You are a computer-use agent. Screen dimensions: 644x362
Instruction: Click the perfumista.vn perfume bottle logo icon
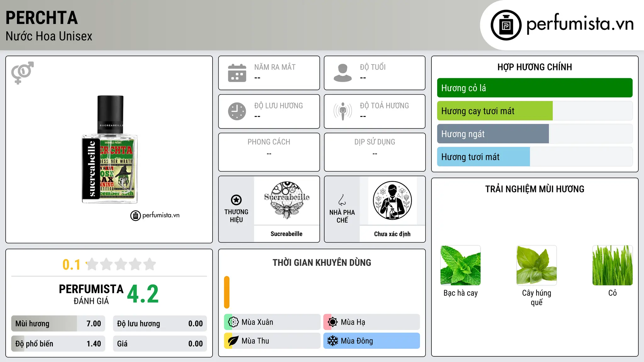506,25
